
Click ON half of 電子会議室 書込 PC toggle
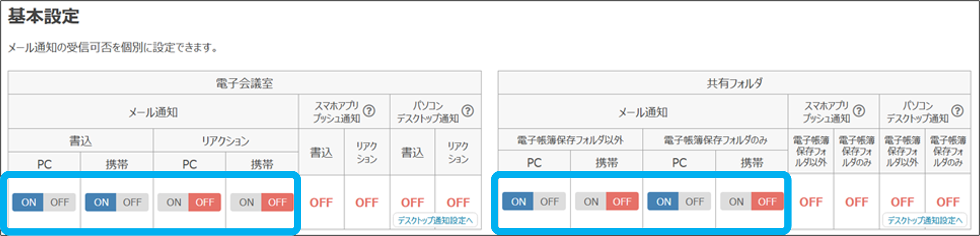pyautogui.click(x=28, y=202)
